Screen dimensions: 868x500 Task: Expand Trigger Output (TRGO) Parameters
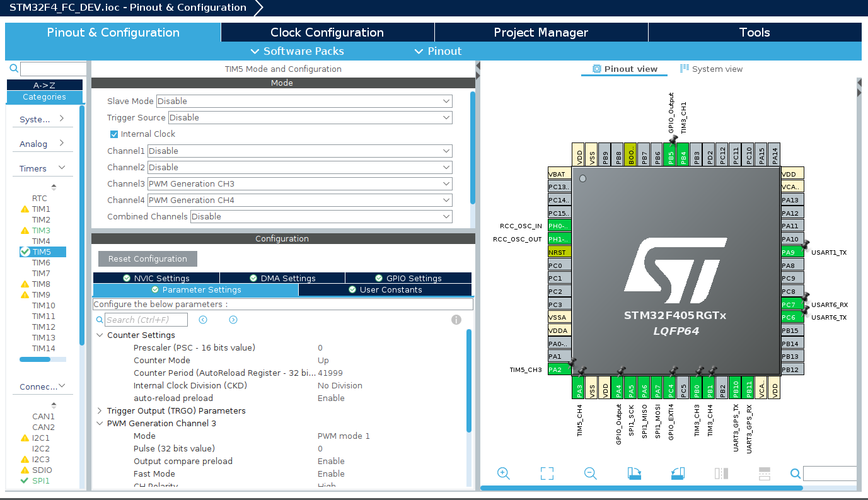coord(100,410)
